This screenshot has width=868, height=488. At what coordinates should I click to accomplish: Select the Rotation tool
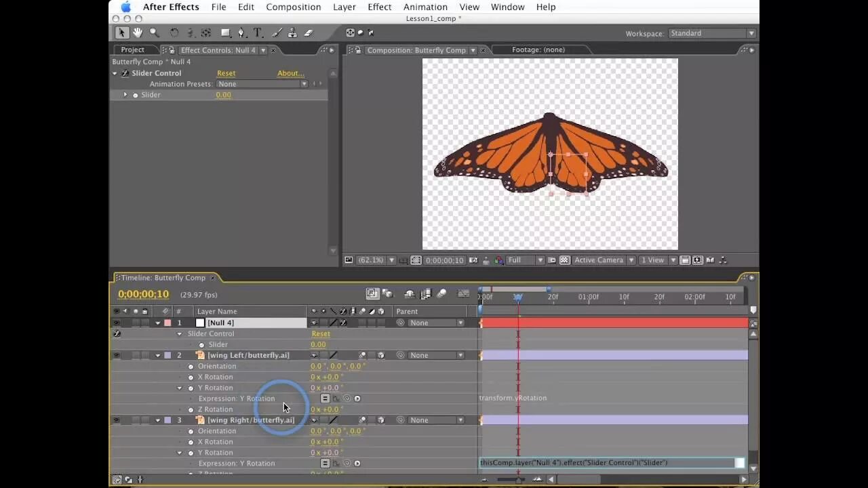click(174, 33)
